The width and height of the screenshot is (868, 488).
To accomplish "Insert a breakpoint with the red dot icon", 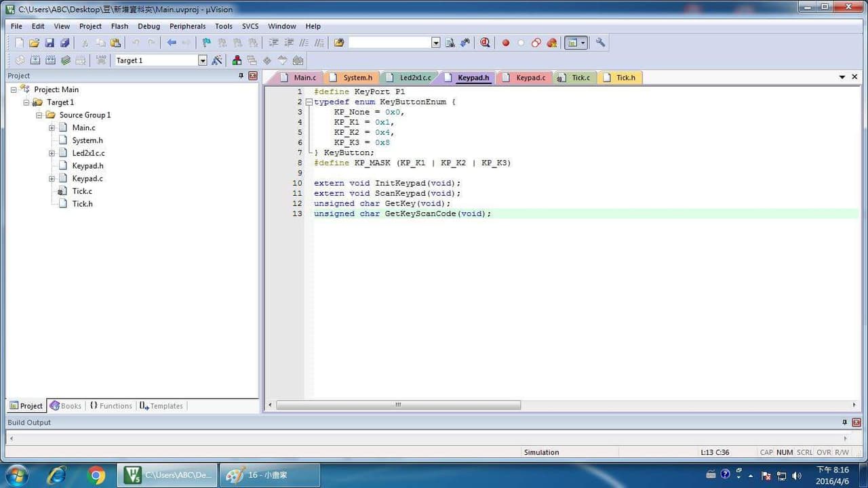I will tap(505, 43).
